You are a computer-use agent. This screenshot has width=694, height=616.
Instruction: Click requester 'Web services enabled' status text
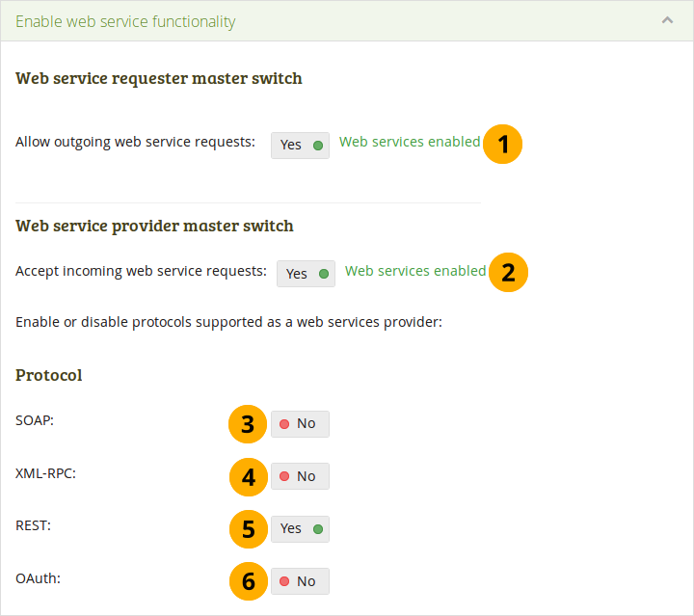click(410, 142)
